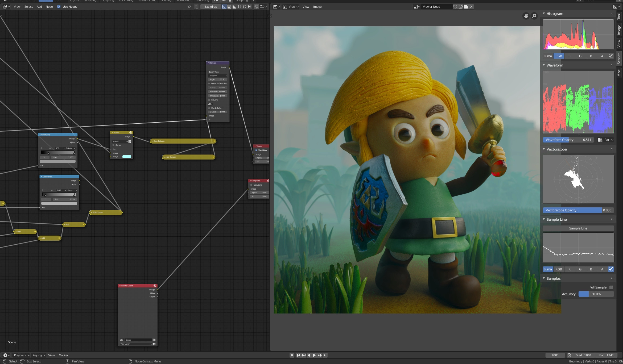Collapse the Histogram panel
This screenshot has width=623, height=364.
tap(544, 14)
